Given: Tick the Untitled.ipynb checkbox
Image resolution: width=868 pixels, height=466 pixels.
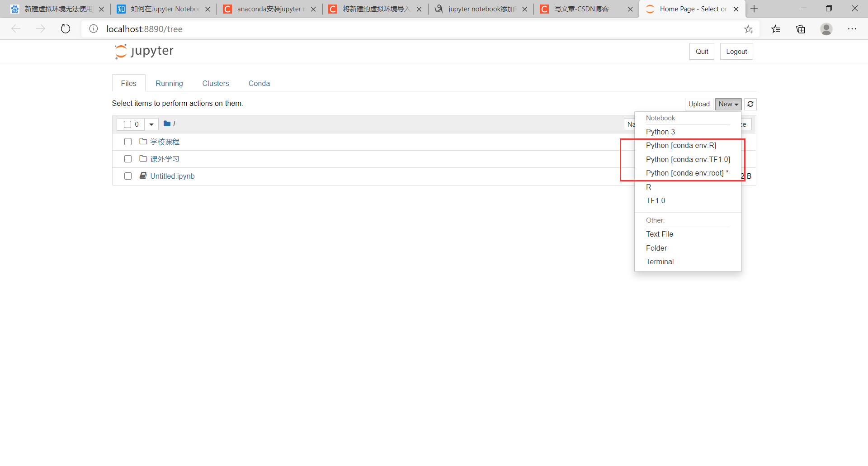Looking at the screenshot, I should coord(128,176).
